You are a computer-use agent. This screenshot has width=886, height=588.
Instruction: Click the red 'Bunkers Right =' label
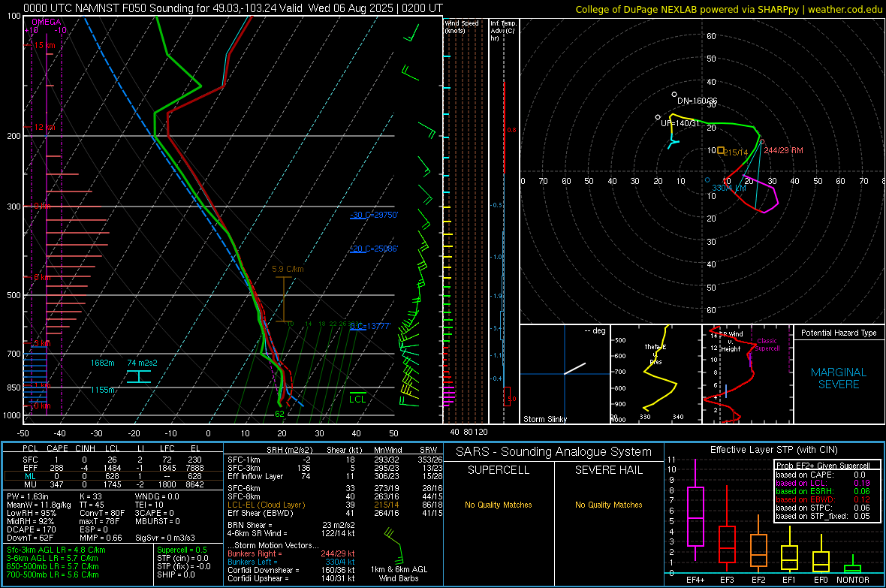coord(255,553)
